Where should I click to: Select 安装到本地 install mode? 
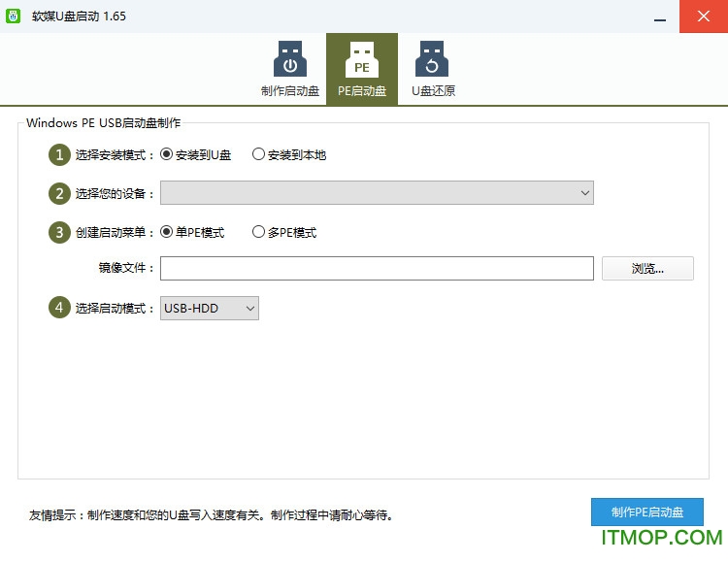289,154
